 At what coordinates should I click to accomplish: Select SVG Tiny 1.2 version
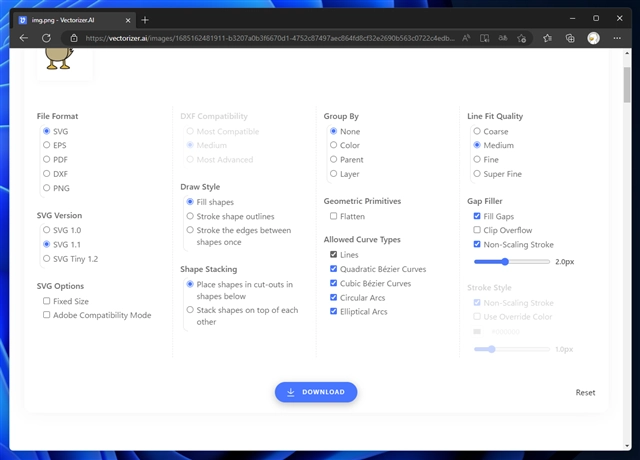(x=47, y=258)
